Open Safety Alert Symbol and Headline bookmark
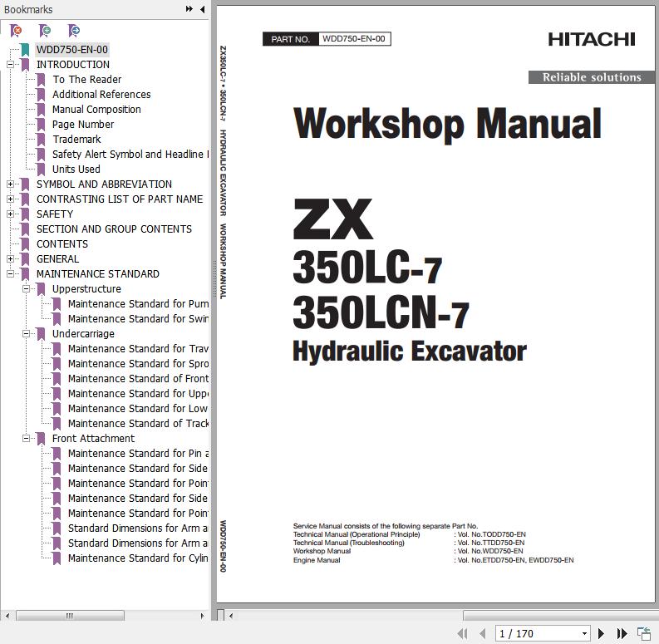 [x=130, y=155]
